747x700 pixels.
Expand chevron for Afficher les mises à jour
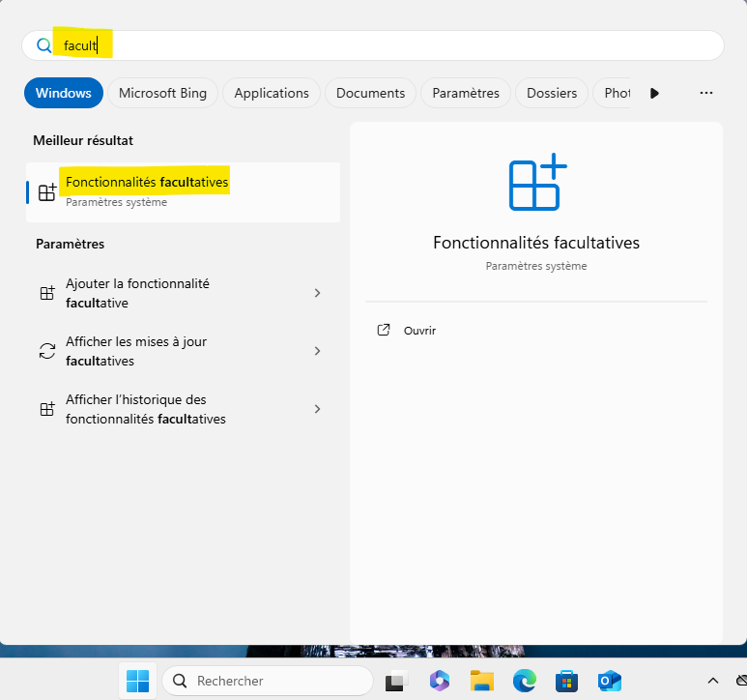click(x=317, y=351)
